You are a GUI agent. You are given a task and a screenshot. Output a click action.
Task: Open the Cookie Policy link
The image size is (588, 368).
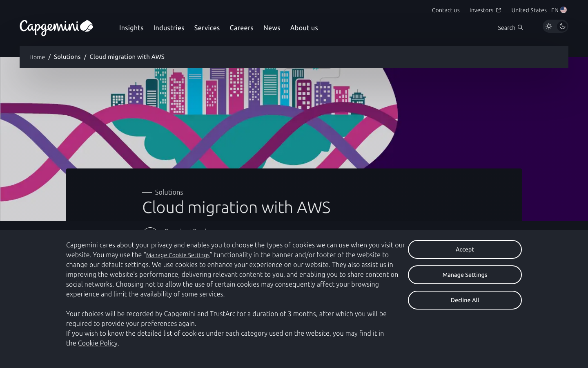(98, 343)
